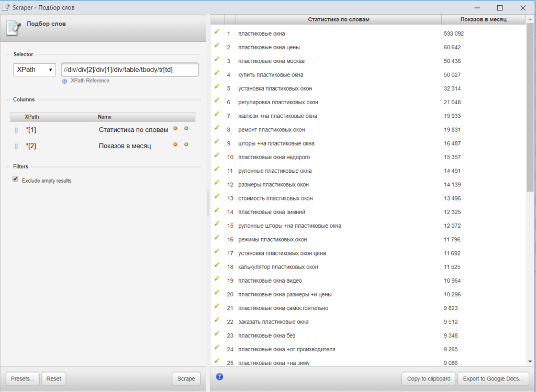Viewport: 536px width, 392px height.
Task: Click the Показов в месяц column header
Action: (x=483, y=19)
